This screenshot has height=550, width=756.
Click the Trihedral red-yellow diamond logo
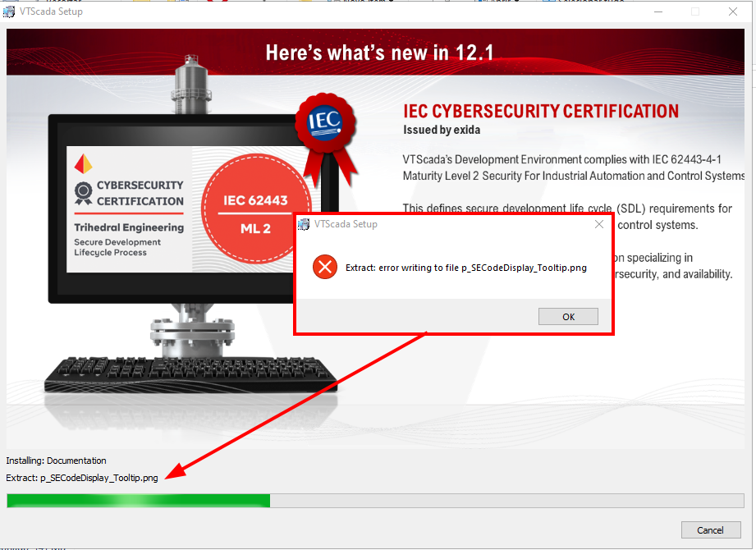click(x=83, y=164)
